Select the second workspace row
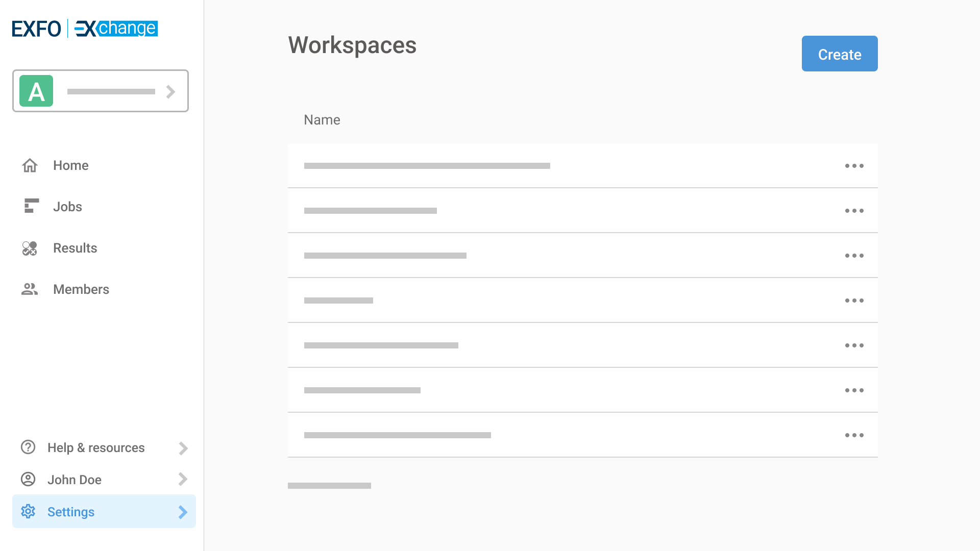 click(510, 211)
